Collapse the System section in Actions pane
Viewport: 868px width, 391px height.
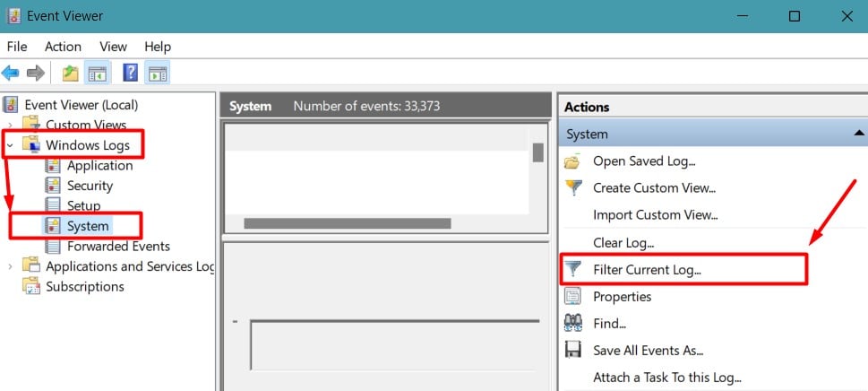pyautogui.click(x=858, y=134)
